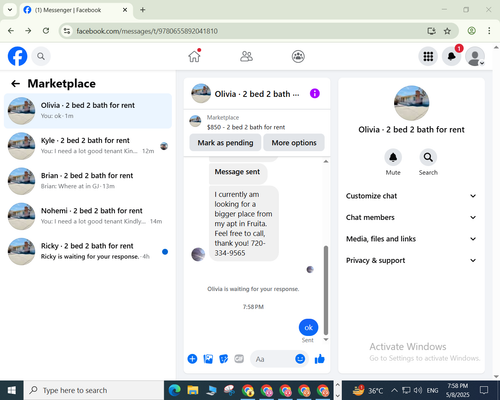Open Brian 2 bed 2 bath conversation

[88, 181]
